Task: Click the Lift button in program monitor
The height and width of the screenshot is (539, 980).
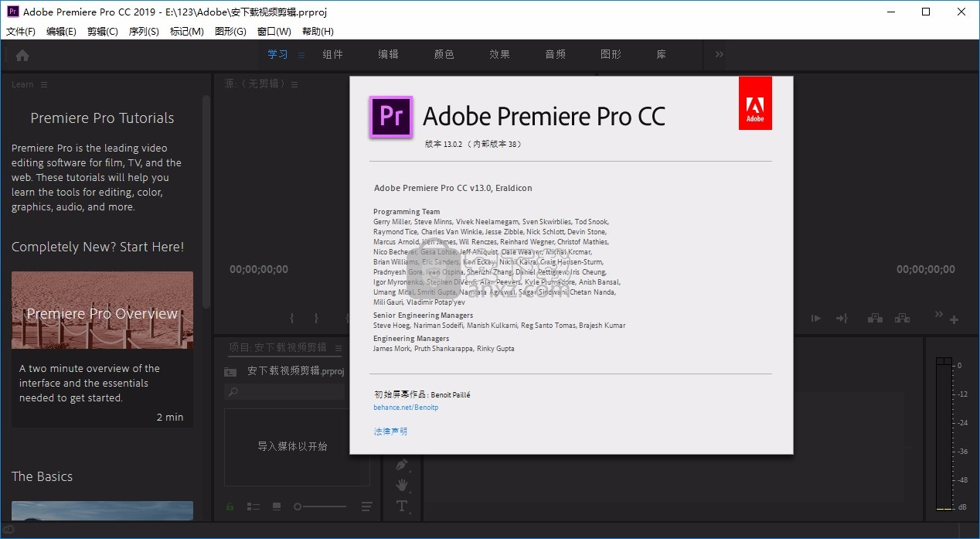Action: (875, 318)
